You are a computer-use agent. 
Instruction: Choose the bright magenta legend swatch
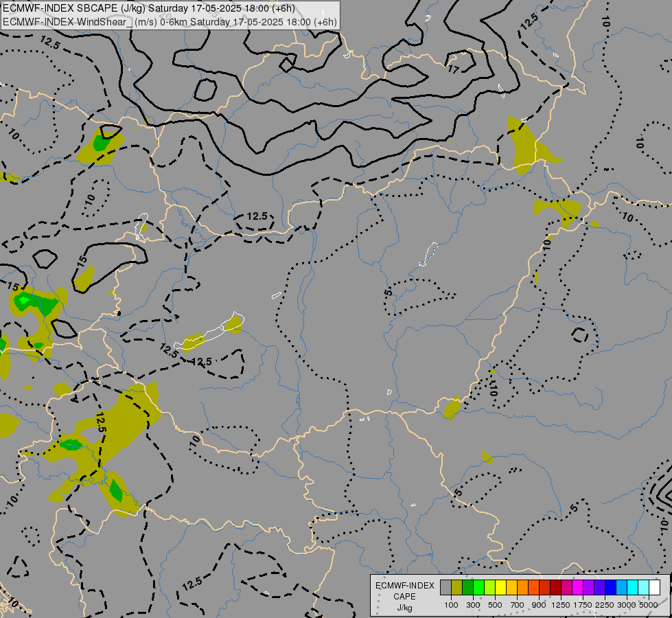click(x=578, y=588)
